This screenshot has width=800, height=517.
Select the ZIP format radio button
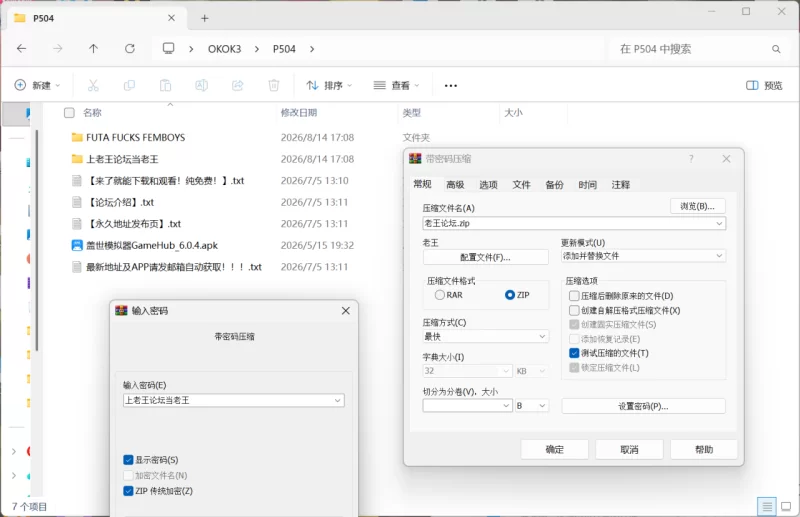[x=510, y=295]
